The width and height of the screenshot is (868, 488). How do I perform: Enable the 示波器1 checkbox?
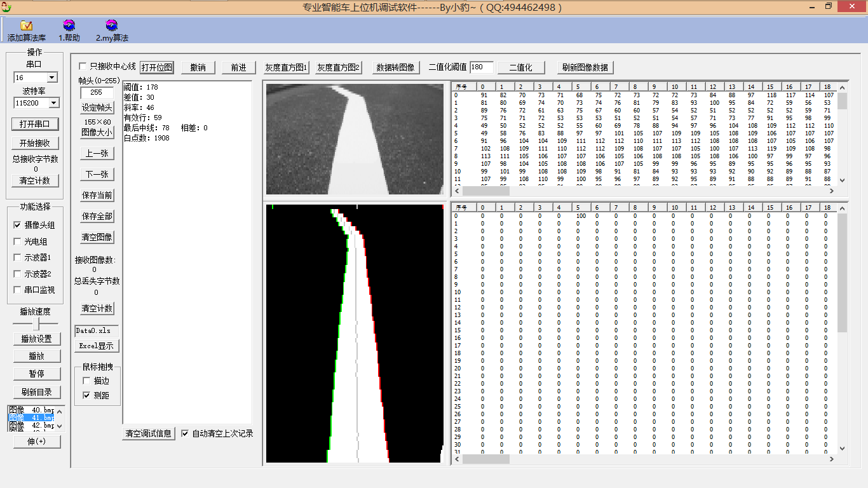coord(17,257)
